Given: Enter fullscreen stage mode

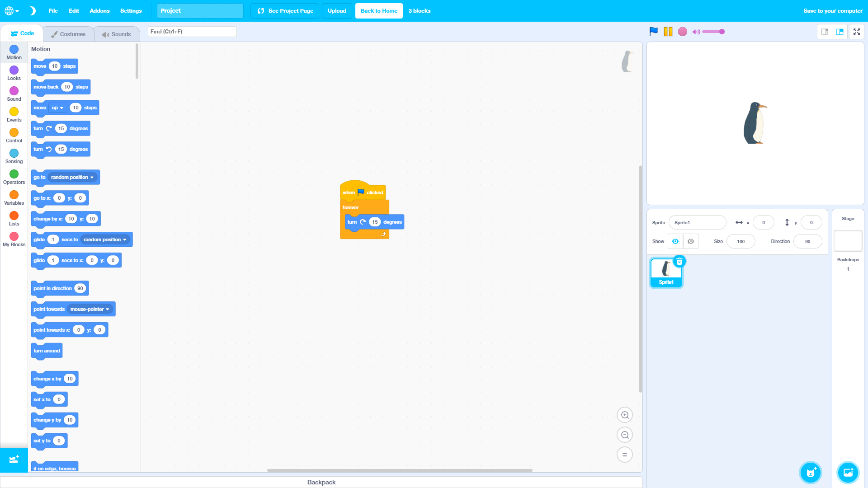Looking at the screenshot, I should tap(857, 32).
